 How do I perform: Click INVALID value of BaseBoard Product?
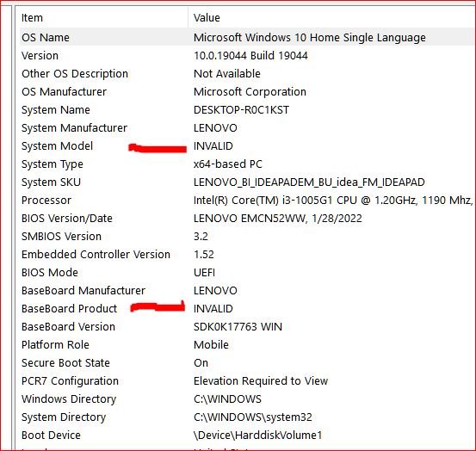(x=213, y=309)
